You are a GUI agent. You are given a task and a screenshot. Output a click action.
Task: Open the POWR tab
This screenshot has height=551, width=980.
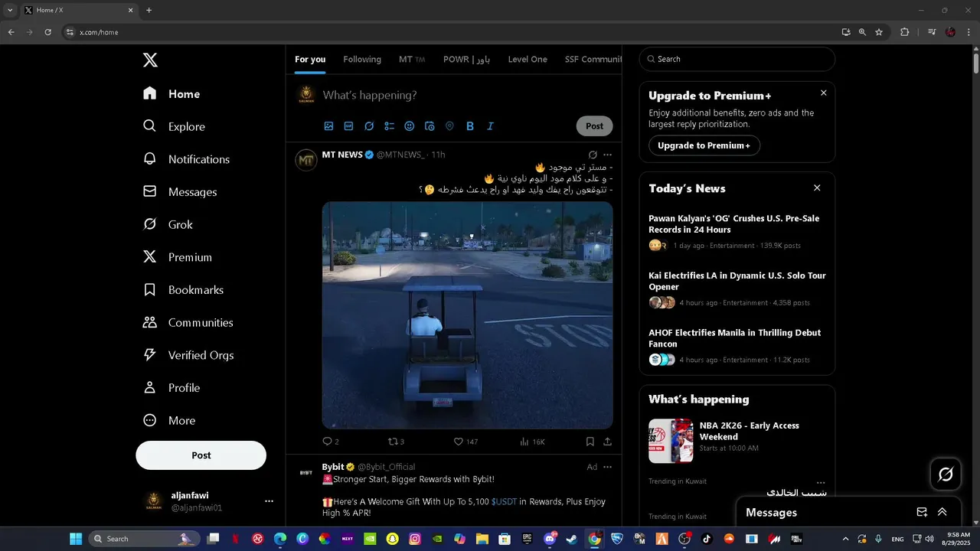click(466, 59)
